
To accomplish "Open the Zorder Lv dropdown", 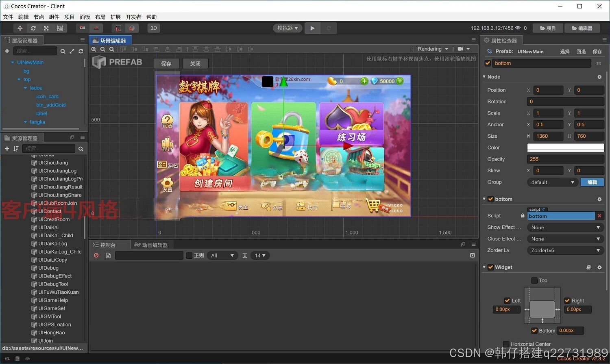I will click(565, 250).
